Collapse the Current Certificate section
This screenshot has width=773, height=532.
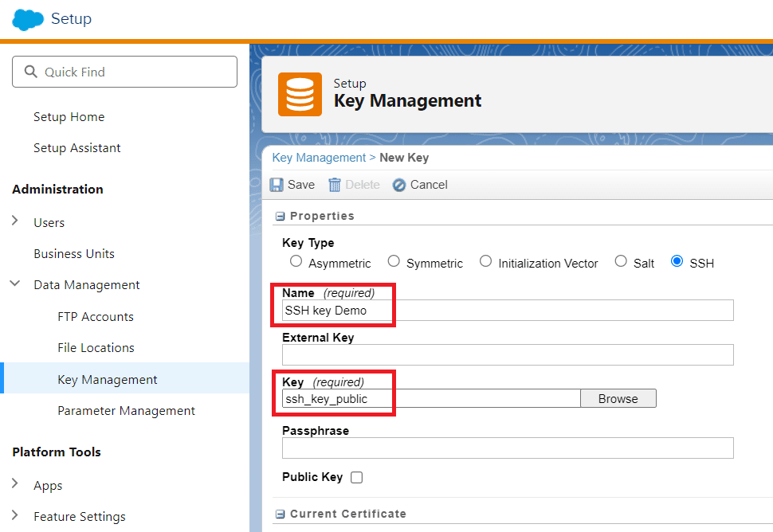pyautogui.click(x=280, y=514)
